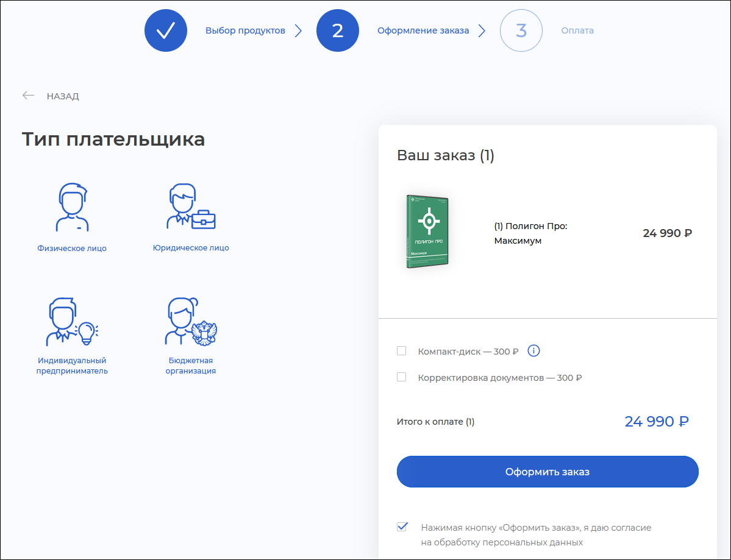Tick the Корректировка документов checkbox
Image resolution: width=731 pixels, height=560 pixels.
click(x=401, y=377)
